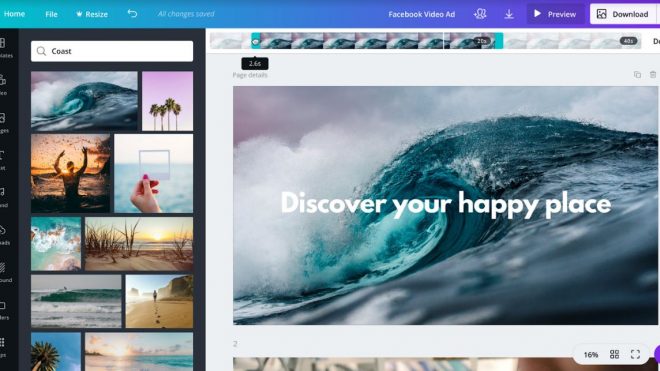Click the white playhead line in timeline
The width and height of the screenshot is (660, 371).
444,41
